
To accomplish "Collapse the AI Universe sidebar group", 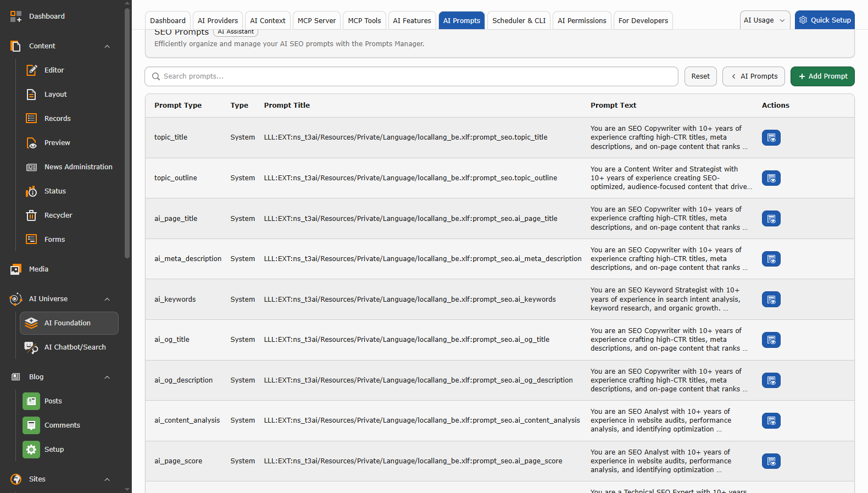I will [x=107, y=299].
